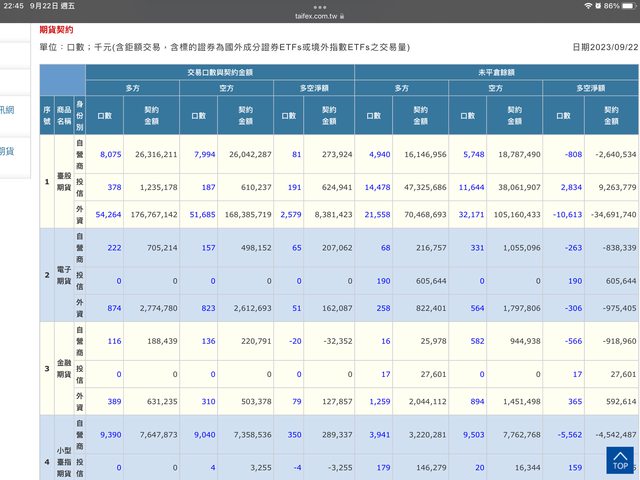Tap the 交易口數與契約金額 column header
Viewport: 640px width, 480px height.
click(x=219, y=73)
